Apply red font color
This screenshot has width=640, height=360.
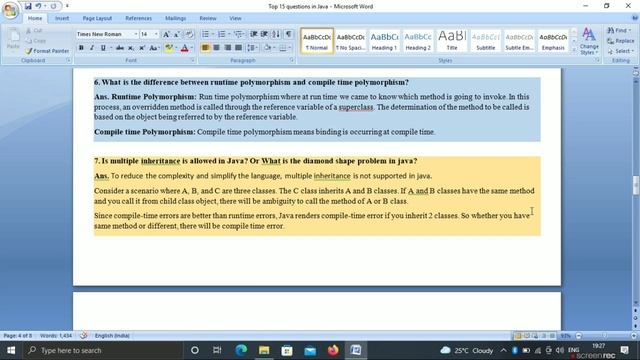tap(184, 48)
